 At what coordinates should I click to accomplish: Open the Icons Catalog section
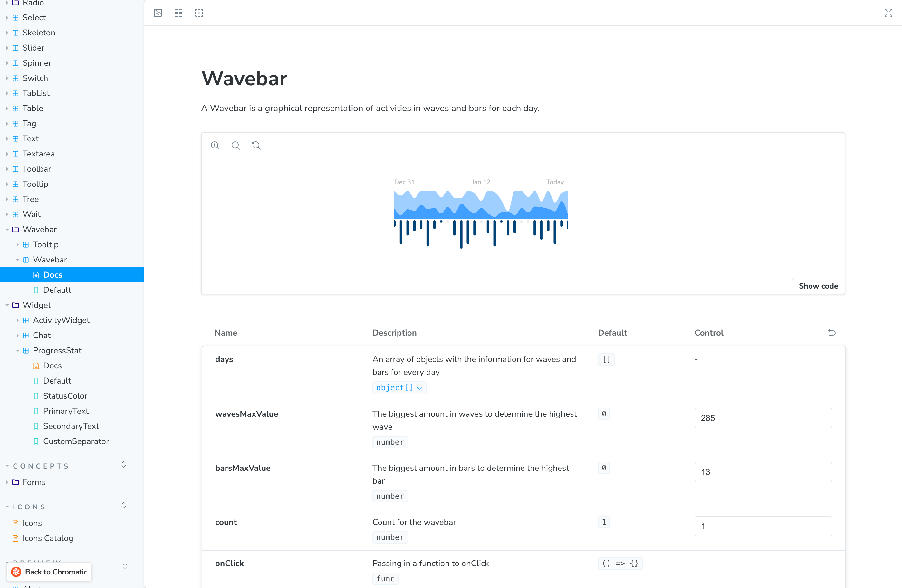(x=47, y=538)
